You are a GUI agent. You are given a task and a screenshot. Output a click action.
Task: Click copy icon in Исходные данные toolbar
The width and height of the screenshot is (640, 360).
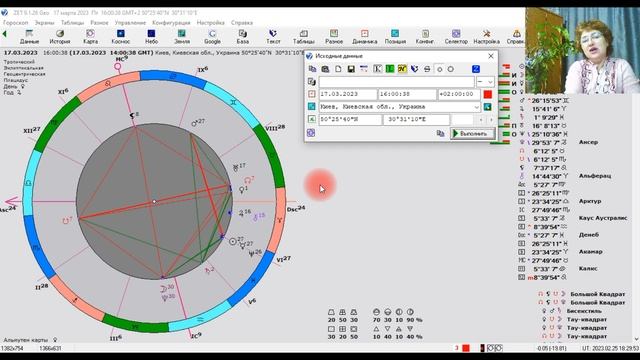coord(313,69)
